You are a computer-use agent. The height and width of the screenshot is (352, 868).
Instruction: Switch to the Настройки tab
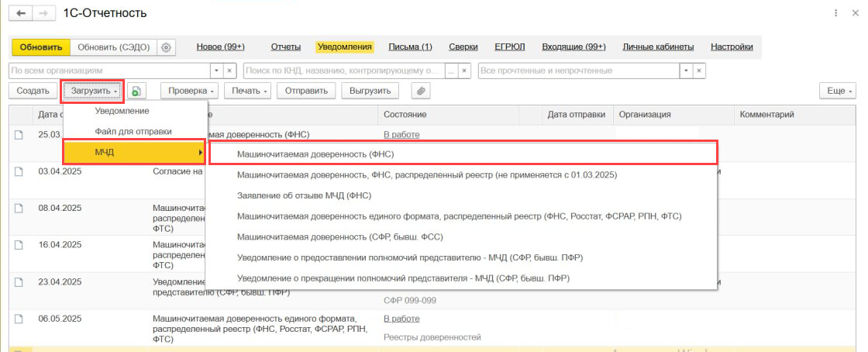732,47
